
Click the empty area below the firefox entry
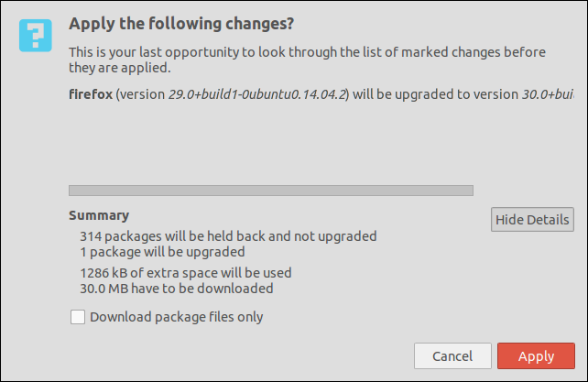pos(321,143)
